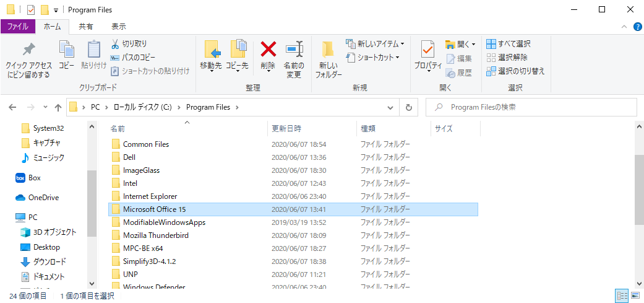Select the MPC-BE x64 folder

tap(293, 248)
